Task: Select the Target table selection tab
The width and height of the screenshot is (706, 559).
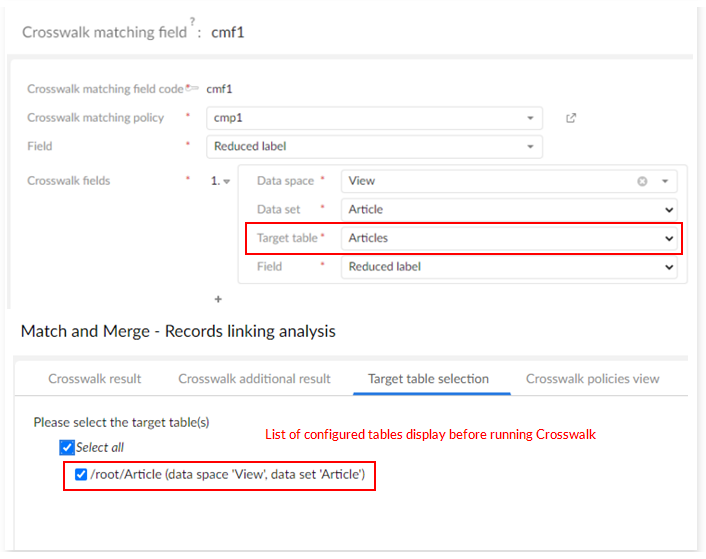Action: pos(429,379)
